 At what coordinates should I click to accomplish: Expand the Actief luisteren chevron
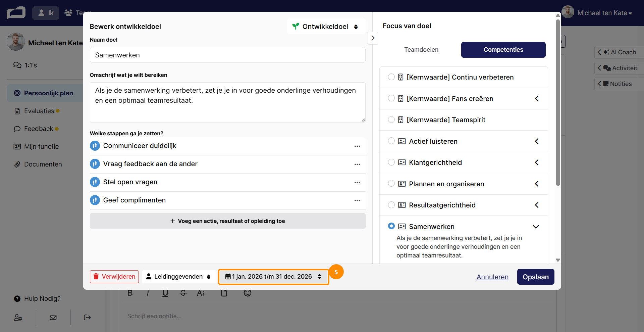point(537,141)
